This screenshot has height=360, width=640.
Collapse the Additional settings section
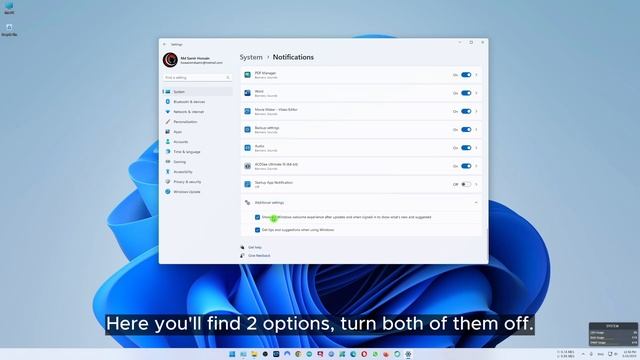pyautogui.click(x=476, y=202)
